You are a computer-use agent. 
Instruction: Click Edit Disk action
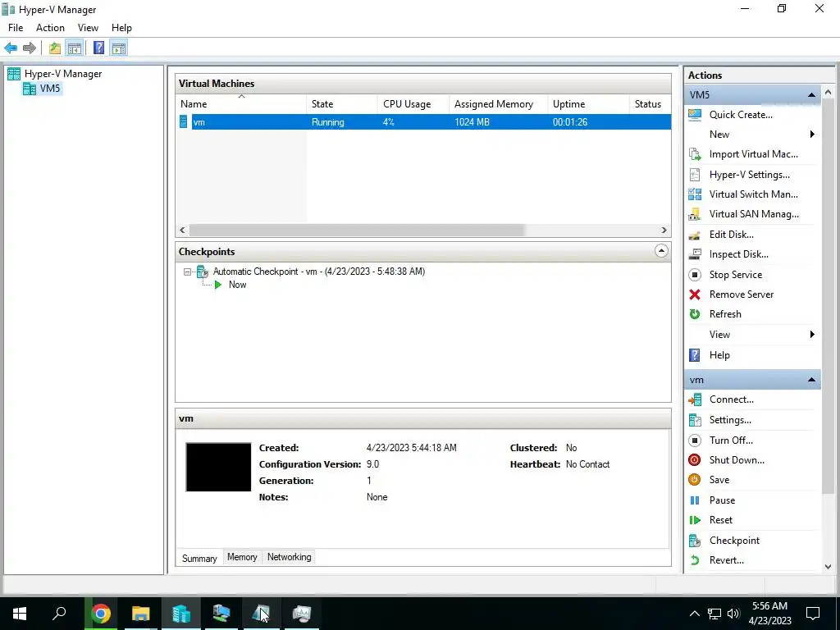tap(731, 235)
